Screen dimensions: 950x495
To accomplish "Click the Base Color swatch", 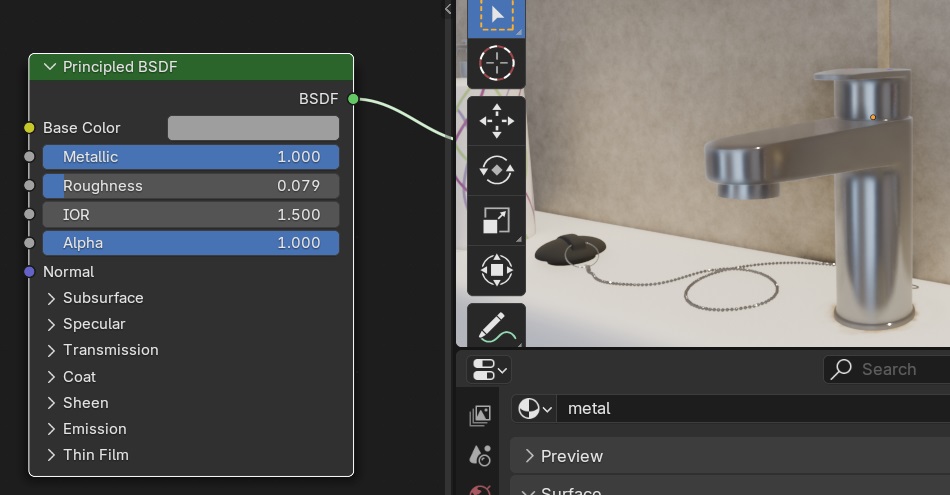I will (x=253, y=128).
